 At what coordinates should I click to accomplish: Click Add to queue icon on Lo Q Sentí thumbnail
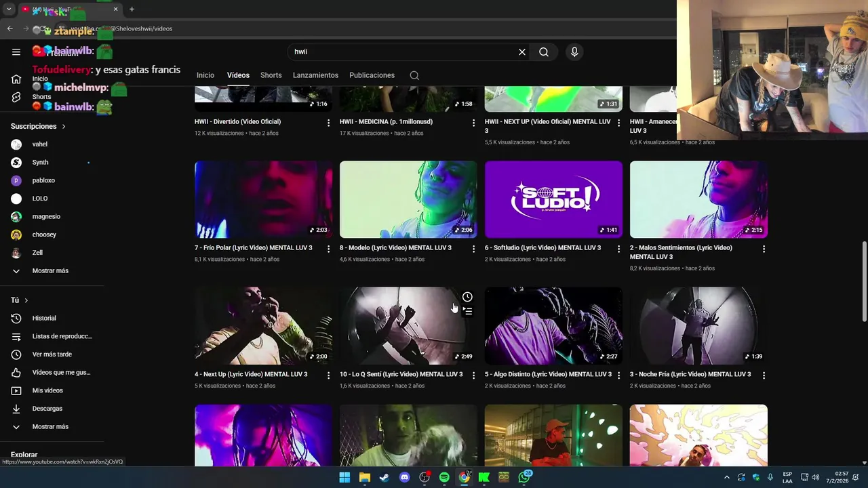pos(467,311)
